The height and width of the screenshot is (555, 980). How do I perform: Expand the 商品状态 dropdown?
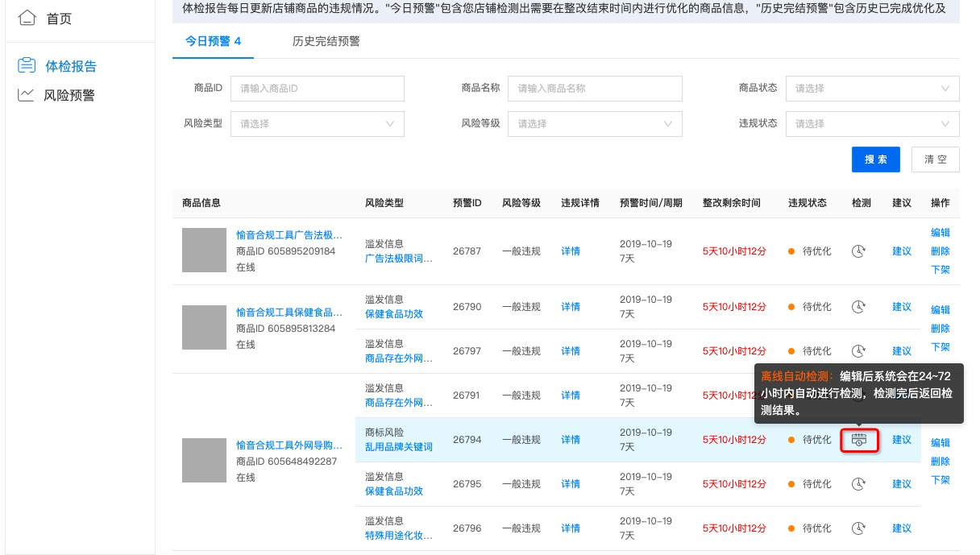click(873, 89)
